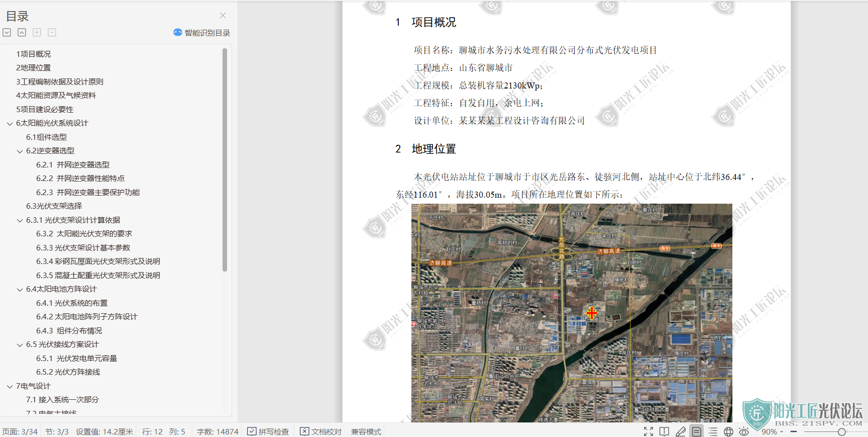Collapse the 6.2逆变器选型 node
The height and width of the screenshot is (437, 868).
[x=20, y=151]
